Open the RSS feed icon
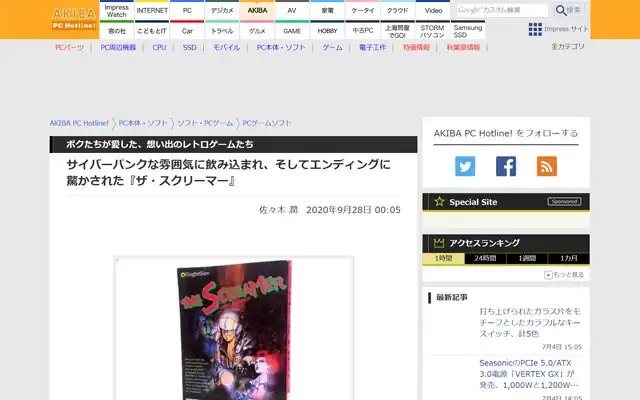This screenshot has height=400, width=640. coord(547,166)
